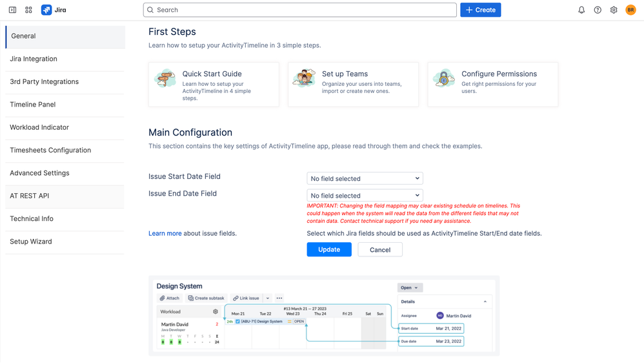This screenshot has width=644, height=363.
Task: Click assignee Martin David avatar
Action: tap(440, 316)
